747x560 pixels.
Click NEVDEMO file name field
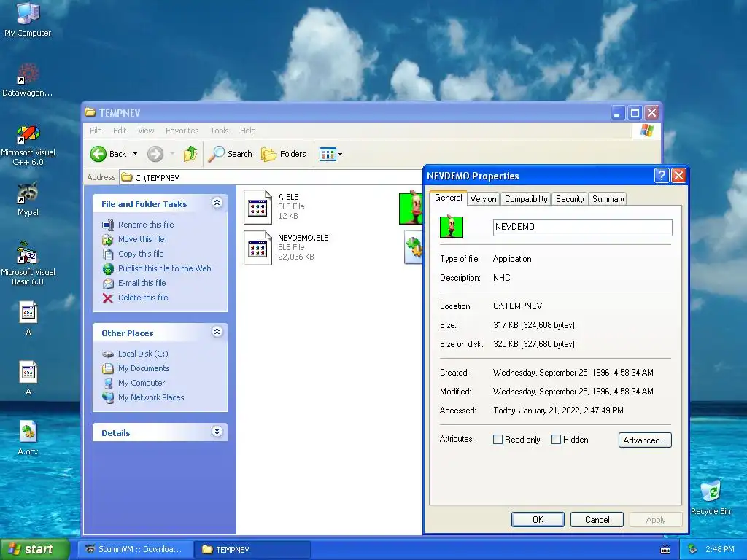pos(583,227)
